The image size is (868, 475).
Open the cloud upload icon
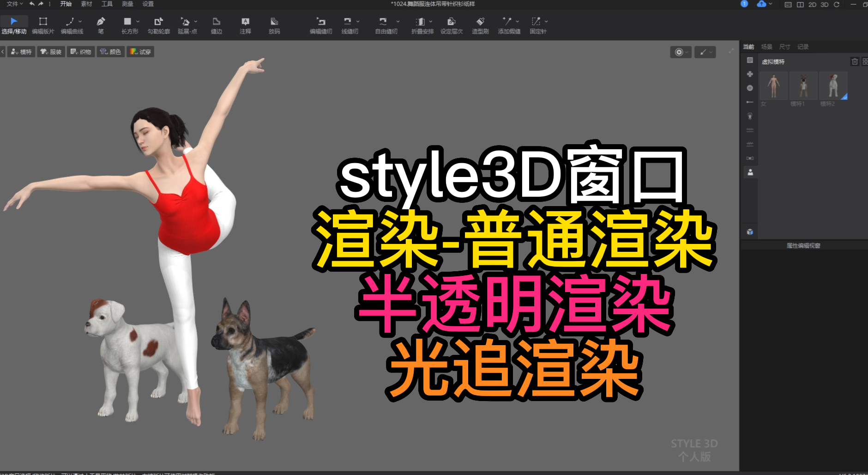tap(762, 4)
